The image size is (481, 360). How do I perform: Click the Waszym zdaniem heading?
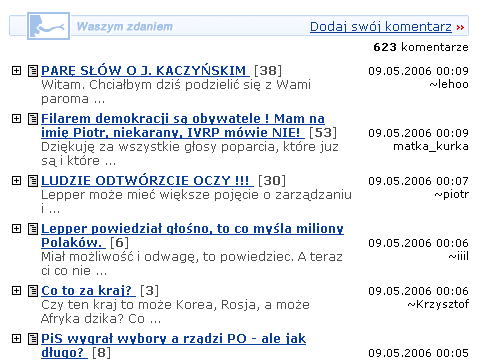tap(125, 26)
